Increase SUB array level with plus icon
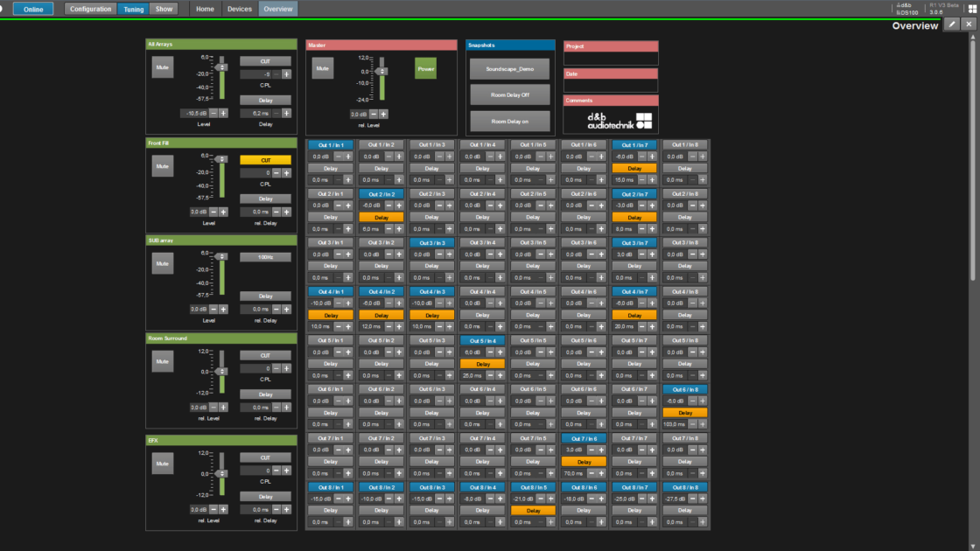Image resolution: width=980 pixels, height=551 pixels. 224,310
